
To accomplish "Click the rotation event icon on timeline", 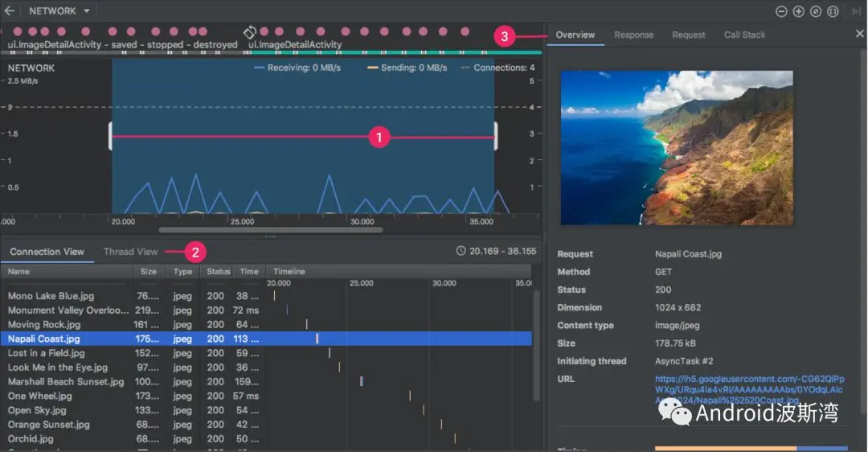I will tap(250, 31).
